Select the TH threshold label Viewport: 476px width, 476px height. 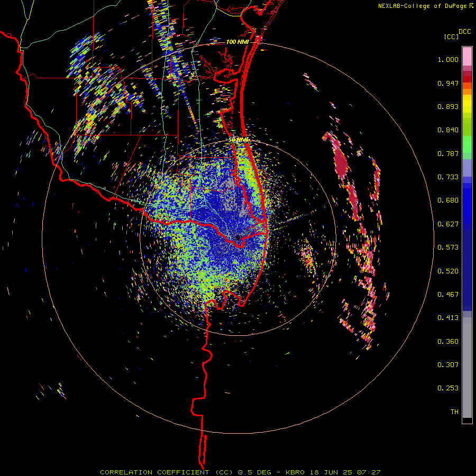click(454, 412)
